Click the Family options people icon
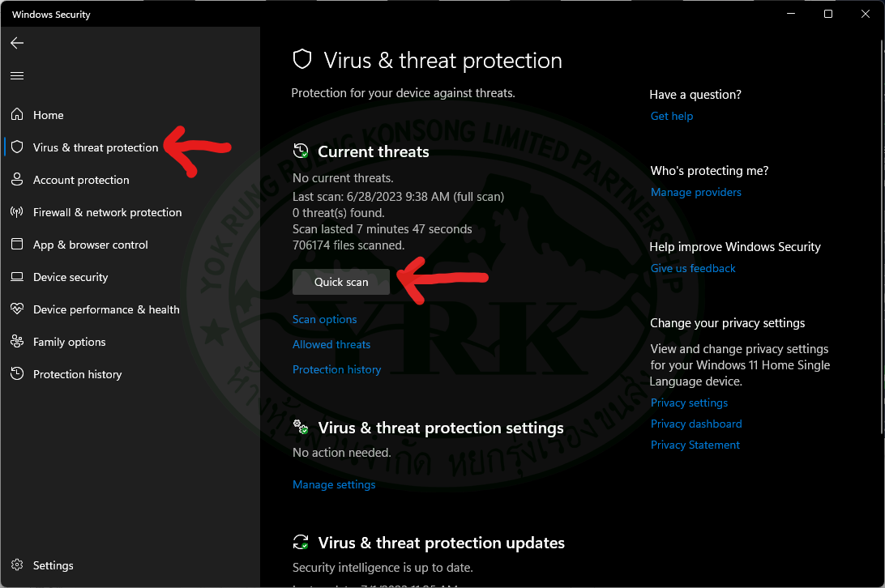The width and height of the screenshot is (885, 588). pos(17,342)
